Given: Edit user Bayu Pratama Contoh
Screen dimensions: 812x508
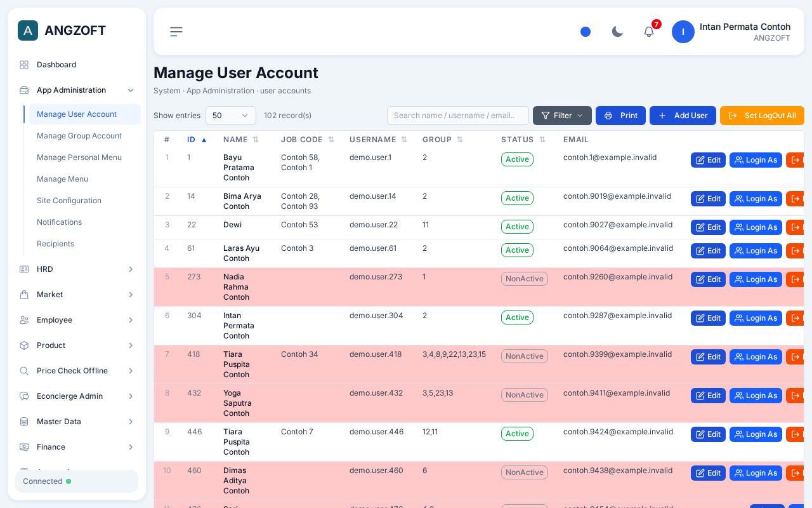Looking at the screenshot, I should [708, 160].
